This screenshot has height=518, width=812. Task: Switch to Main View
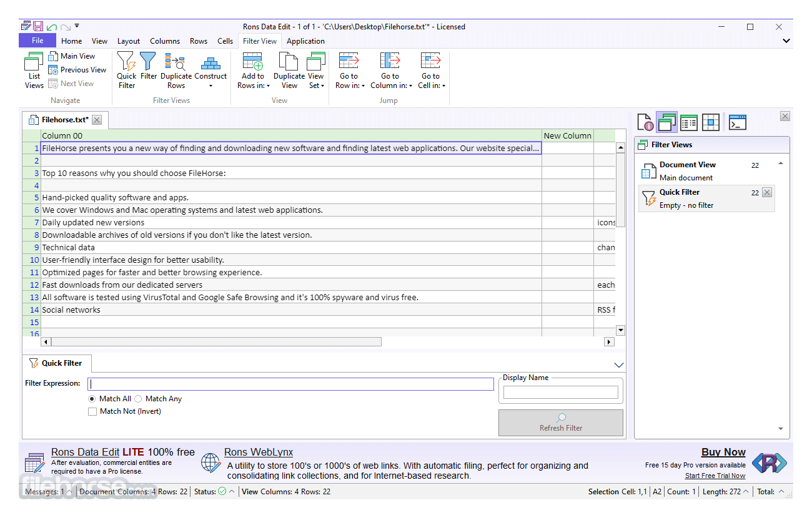click(x=72, y=56)
